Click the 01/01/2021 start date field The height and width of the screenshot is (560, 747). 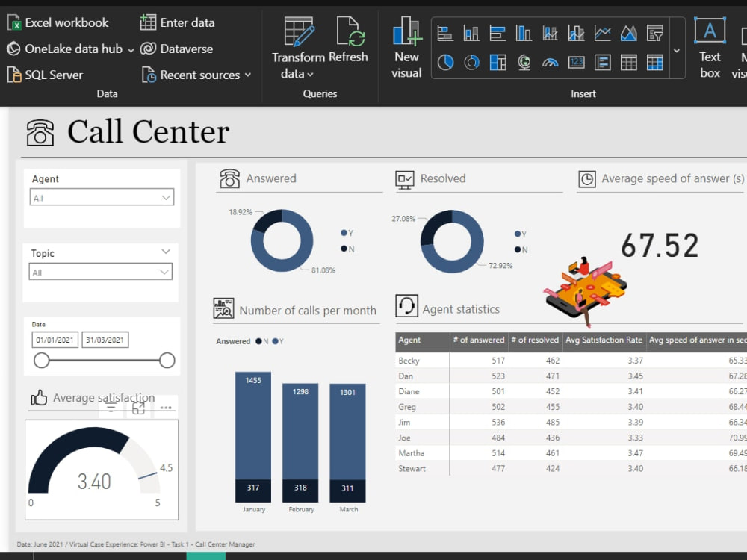55,339
